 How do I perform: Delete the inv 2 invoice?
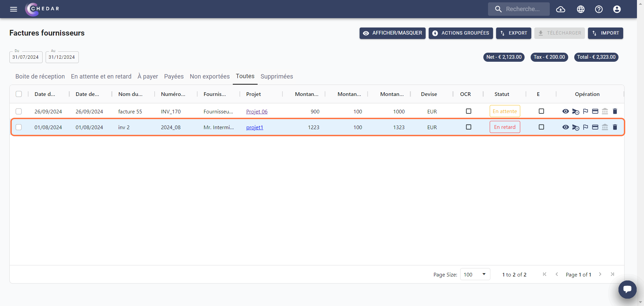(615, 127)
